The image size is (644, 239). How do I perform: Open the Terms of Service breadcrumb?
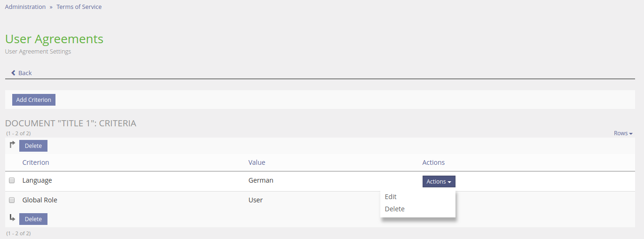tap(79, 7)
